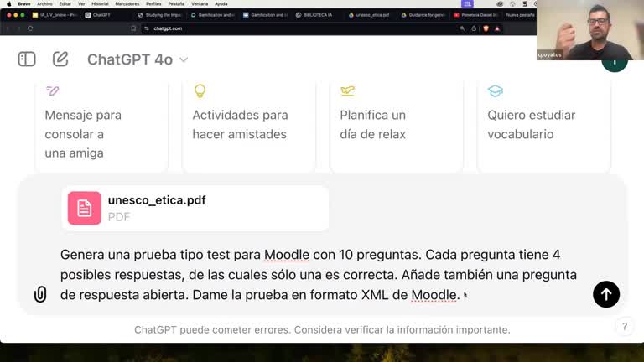Screen dimensions: 644x362
Task: Click the bookmark icon beside the address bar
Action: coord(133,28)
